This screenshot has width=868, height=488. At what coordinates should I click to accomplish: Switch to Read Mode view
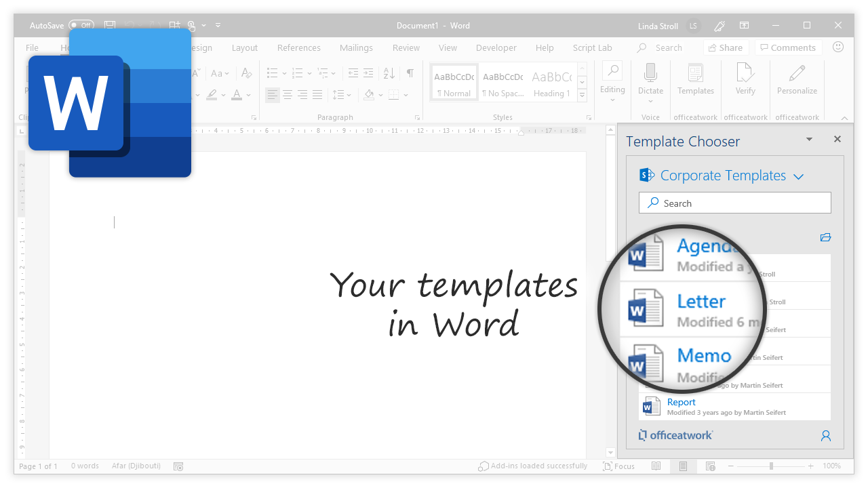656,466
